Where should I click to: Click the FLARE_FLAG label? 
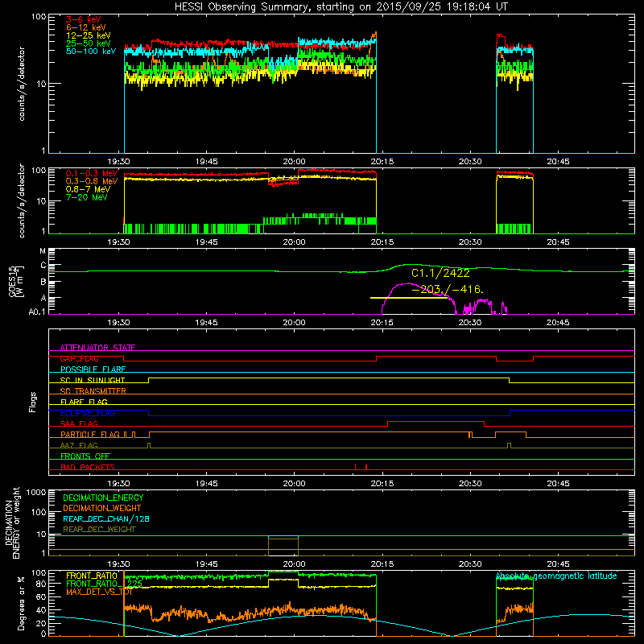84,402
